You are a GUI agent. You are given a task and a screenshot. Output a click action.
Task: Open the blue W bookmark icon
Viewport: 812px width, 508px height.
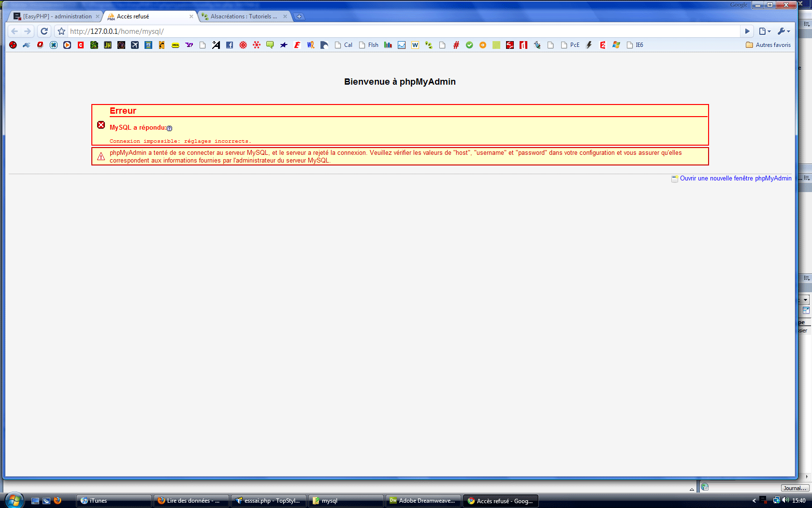(x=415, y=45)
